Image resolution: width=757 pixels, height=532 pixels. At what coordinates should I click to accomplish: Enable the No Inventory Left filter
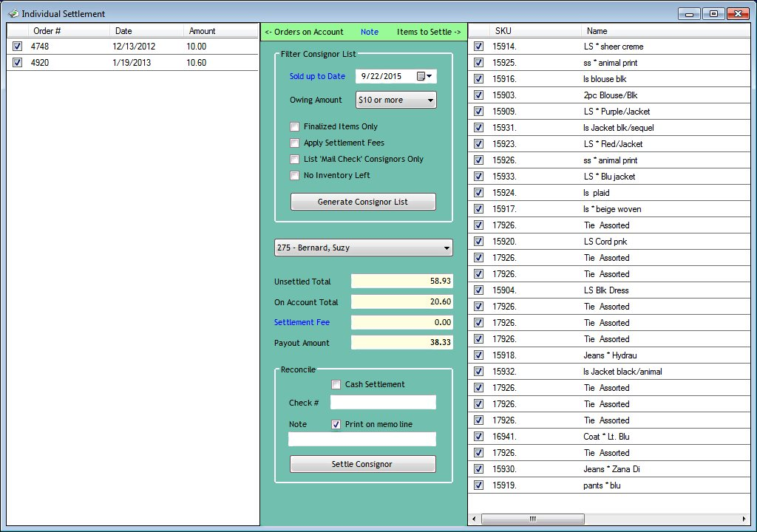[x=294, y=175]
